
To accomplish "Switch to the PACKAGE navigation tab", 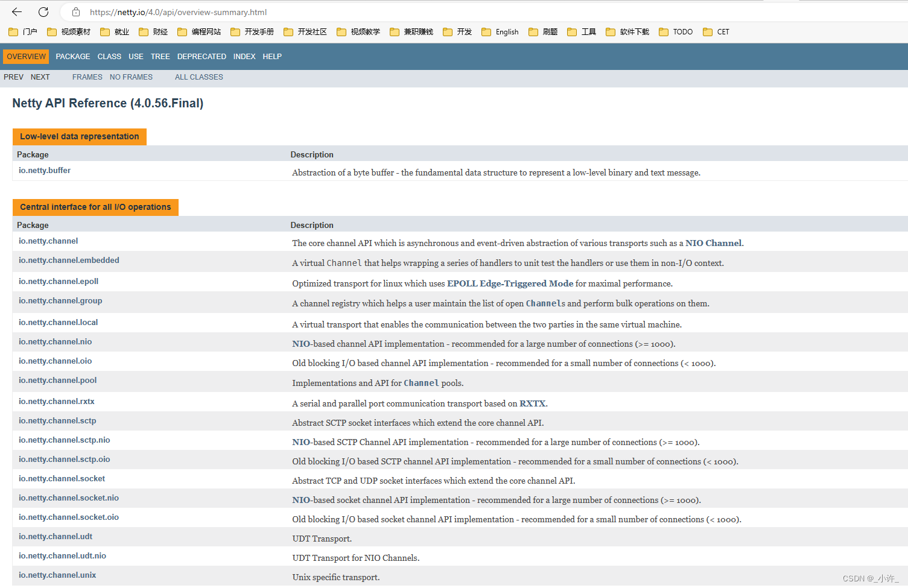I will (72, 56).
